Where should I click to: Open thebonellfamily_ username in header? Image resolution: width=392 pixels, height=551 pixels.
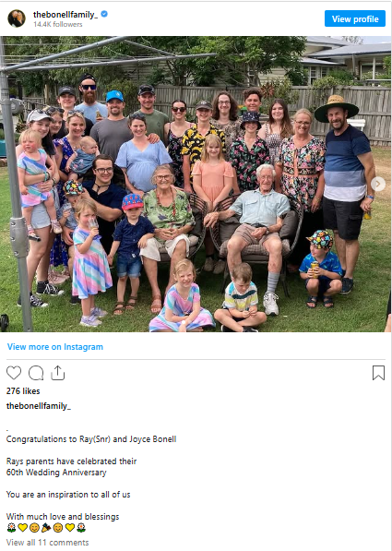[65, 15]
